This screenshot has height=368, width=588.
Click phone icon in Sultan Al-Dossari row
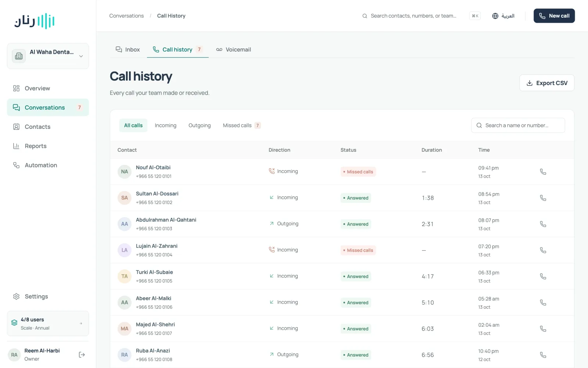click(543, 198)
